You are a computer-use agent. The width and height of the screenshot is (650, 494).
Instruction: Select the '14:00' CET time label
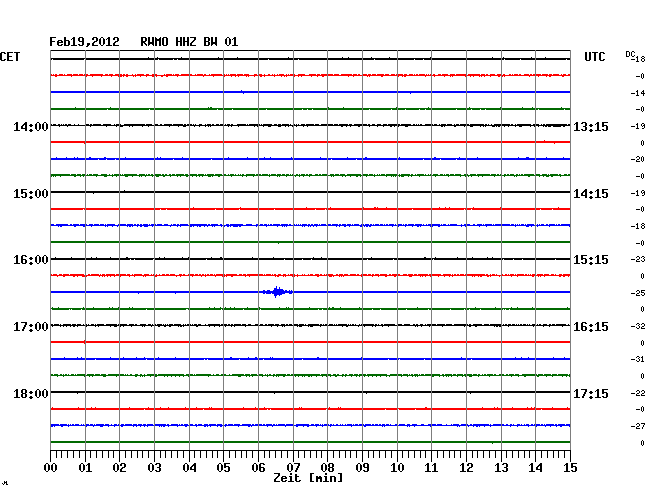(31, 127)
